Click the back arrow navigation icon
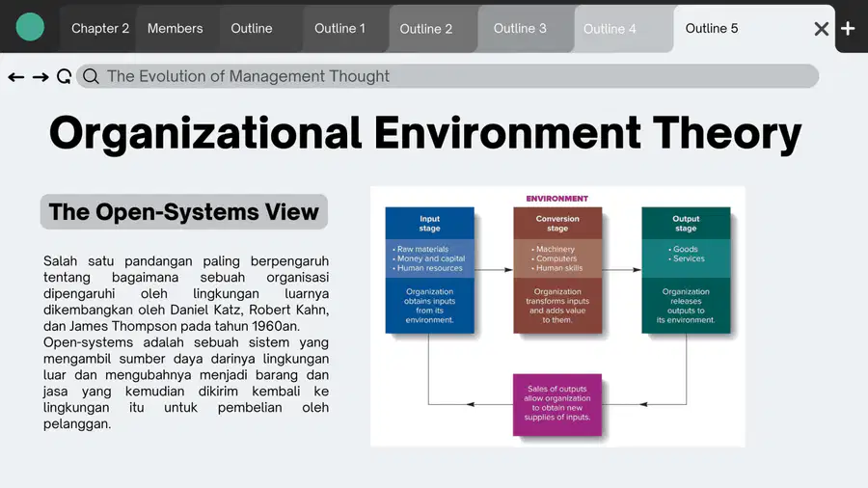This screenshot has height=488, width=868. coord(16,77)
